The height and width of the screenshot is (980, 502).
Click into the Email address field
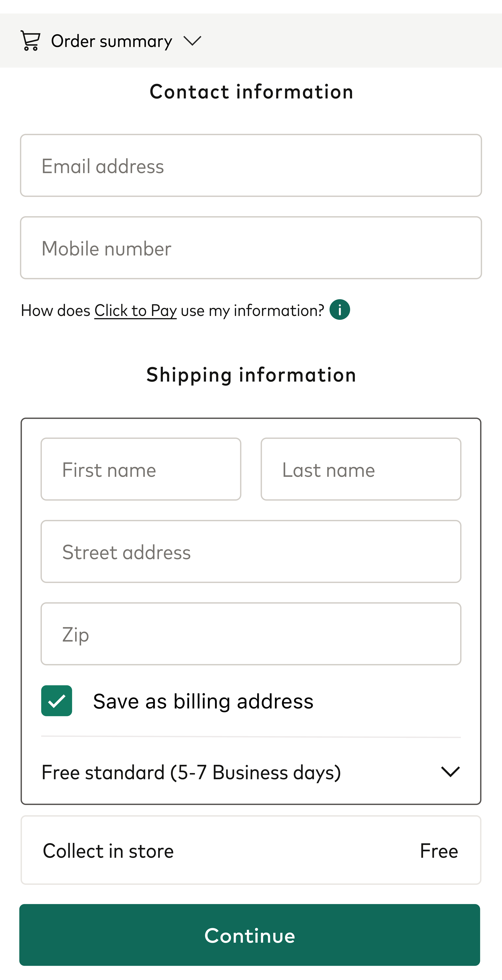tap(251, 166)
